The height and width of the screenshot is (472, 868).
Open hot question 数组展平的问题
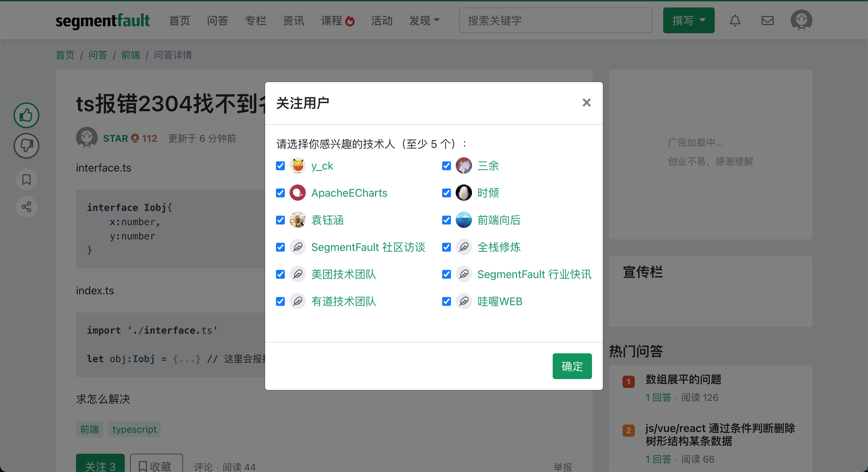tap(684, 379)
